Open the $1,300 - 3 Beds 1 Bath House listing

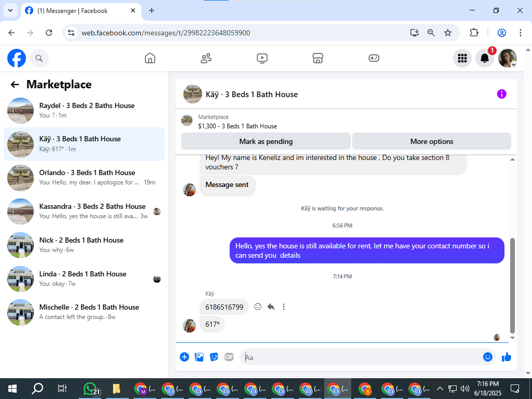(237, 126)
